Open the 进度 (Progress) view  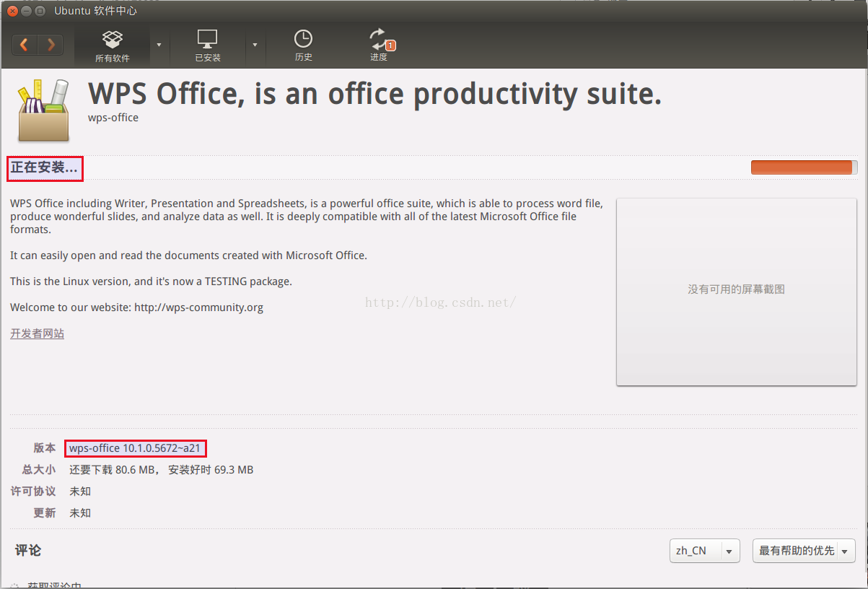379,45
